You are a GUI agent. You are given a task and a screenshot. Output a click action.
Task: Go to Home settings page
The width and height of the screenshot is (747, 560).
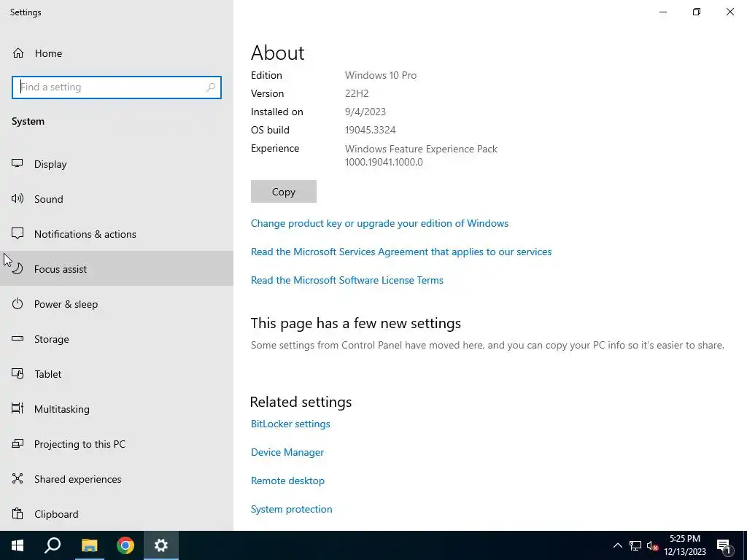(117, 53)
